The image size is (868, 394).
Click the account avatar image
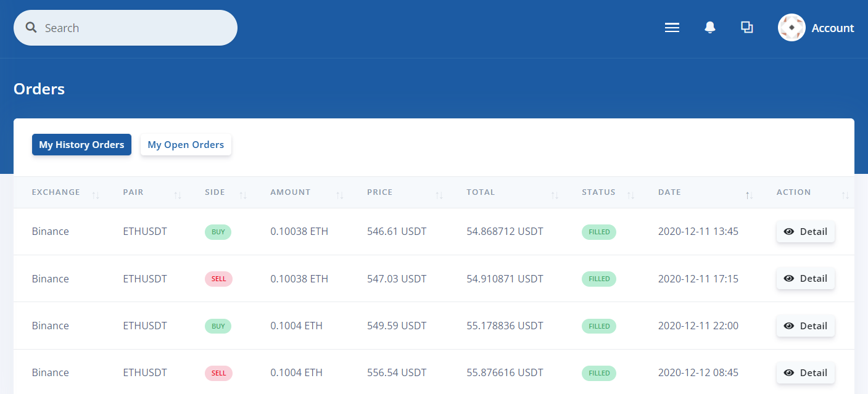pyautogui.click(x=792, y=28)
